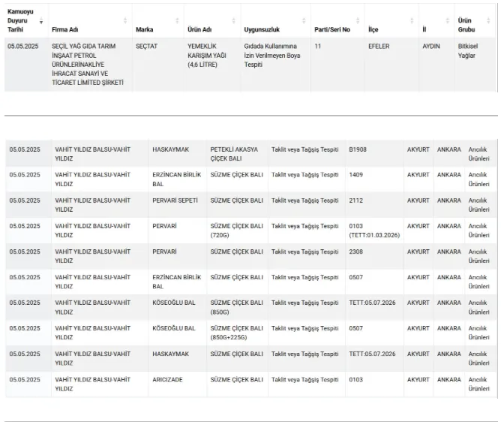The width and height of the screenshot is (504, 422).
Task: Click the sort arrow beside Firma Adı
Action: (x=125, y=21)
